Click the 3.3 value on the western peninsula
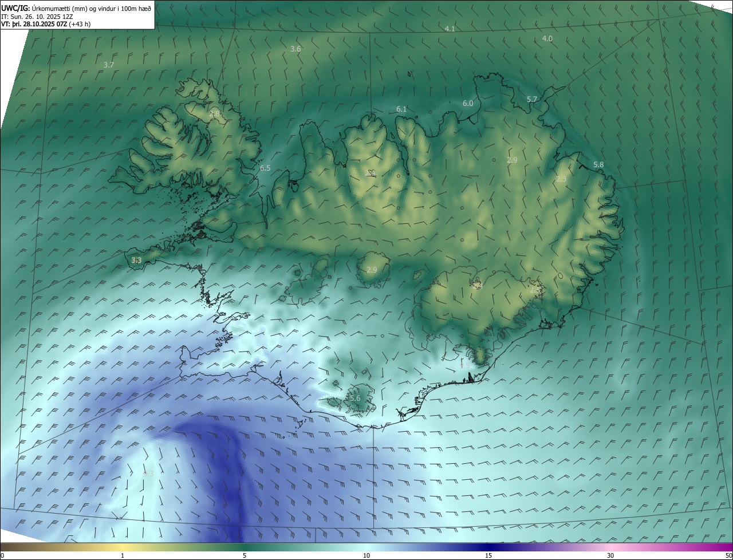Image resolution: width=733 pixels, height=560 pixels. coord(136,260)
